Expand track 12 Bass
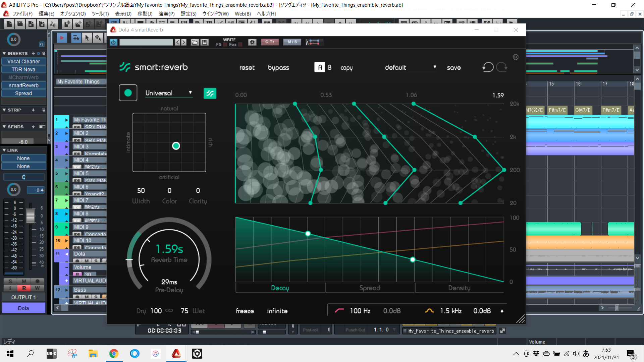This screenshot has width=644, height=362. [66, 290]
